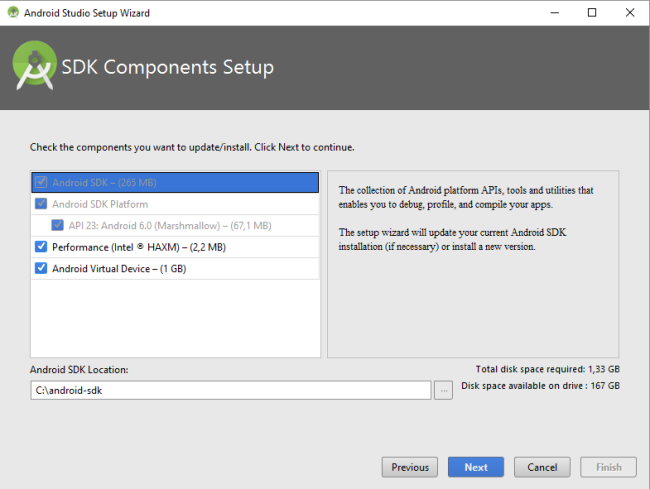This screenshot has height=489, width=650.
Task: Go back with the Previous button
Action: [410, 467]
